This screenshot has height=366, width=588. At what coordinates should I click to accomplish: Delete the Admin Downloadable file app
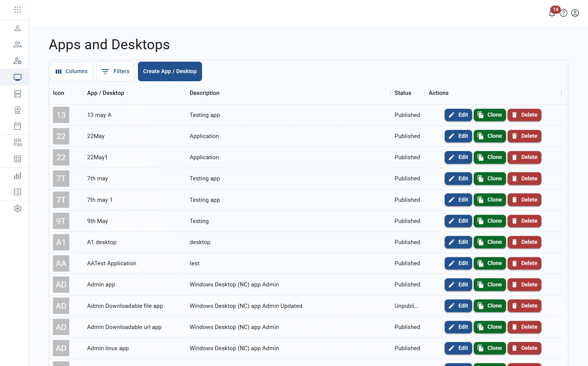coord(524,306)
